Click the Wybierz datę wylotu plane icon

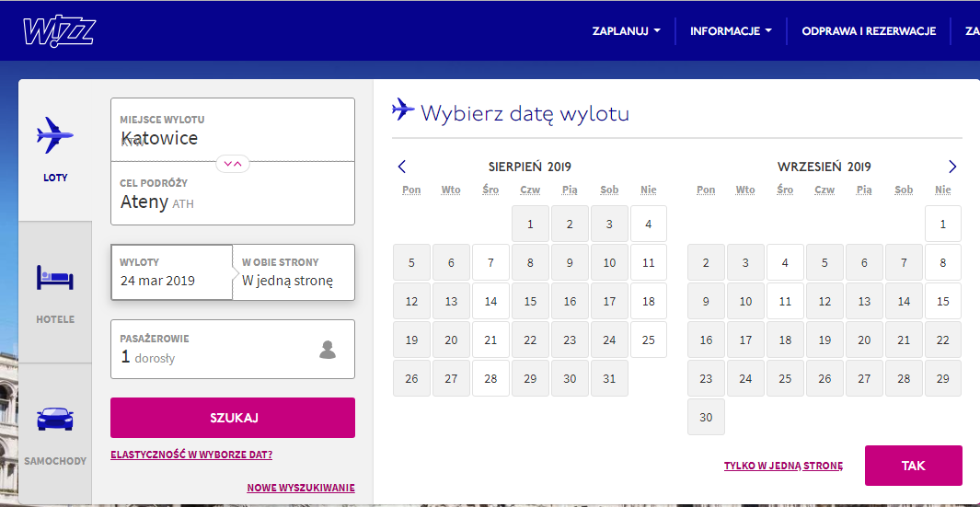[403, 109]
